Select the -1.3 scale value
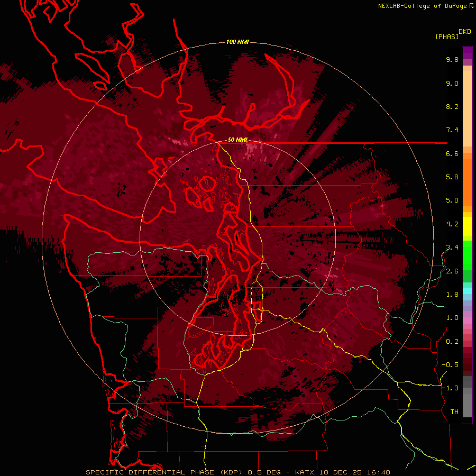 (x=450, y=388)
